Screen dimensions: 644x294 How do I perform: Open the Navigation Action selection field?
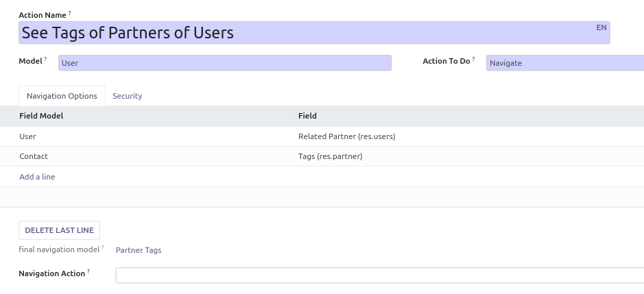coord(379,275)
